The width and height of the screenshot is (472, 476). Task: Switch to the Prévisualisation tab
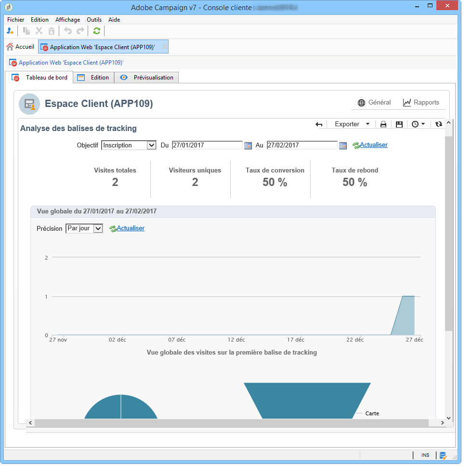click(146, 78)
